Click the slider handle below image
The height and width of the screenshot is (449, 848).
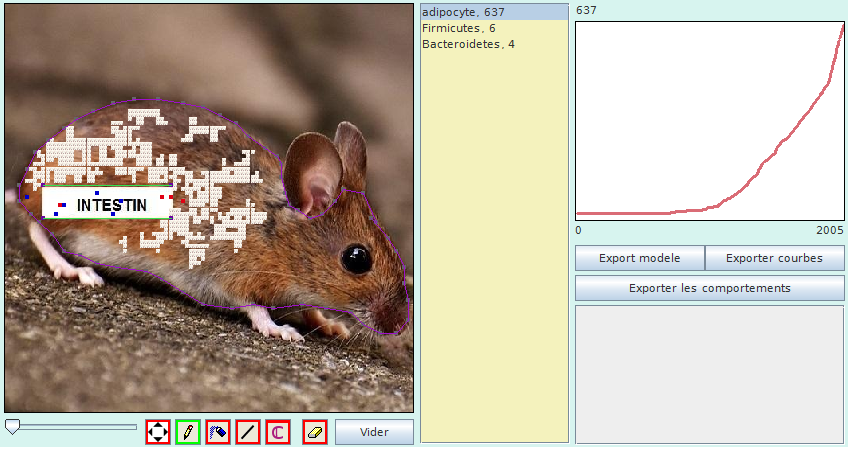click(12, 427)
